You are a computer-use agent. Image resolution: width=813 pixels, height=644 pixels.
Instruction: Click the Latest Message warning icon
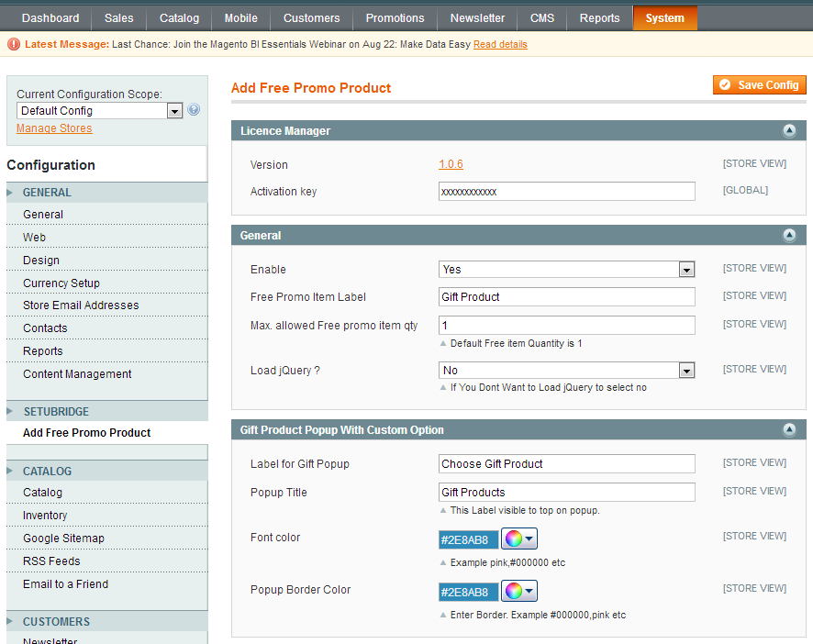(x=14, y=44)
